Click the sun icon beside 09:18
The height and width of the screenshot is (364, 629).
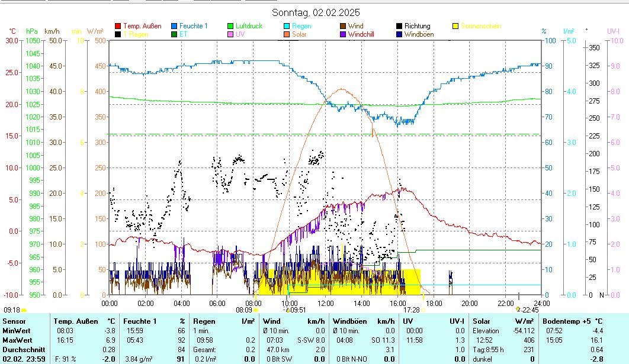[x=24, y=310]
